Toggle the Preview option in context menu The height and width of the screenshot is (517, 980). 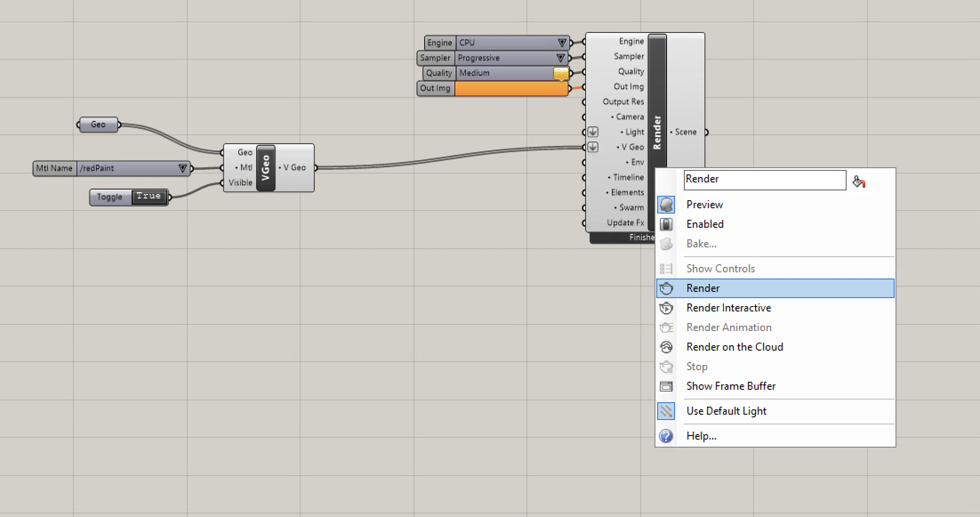coord(704,205)
